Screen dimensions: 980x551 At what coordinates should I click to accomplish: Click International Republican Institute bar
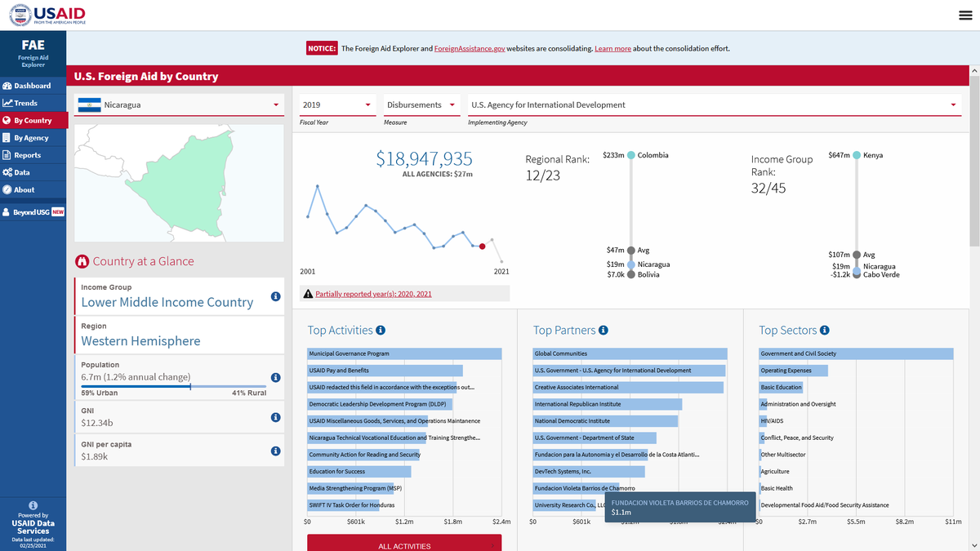click(607, 404)
